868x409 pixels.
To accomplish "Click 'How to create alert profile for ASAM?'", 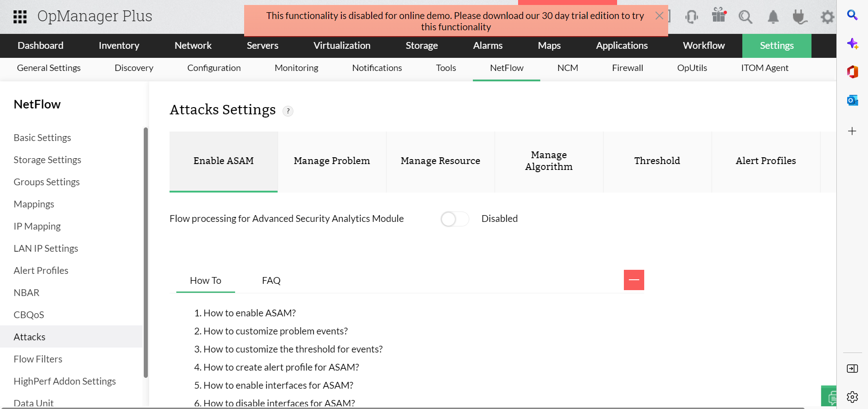I will pyautogui.click(x=281, y=367).
